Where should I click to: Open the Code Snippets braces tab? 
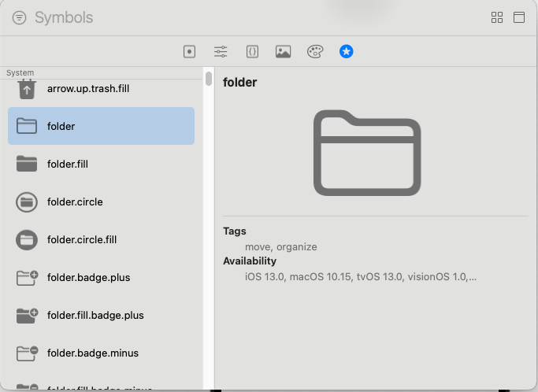pyautogui.click(x=252, y=52)
